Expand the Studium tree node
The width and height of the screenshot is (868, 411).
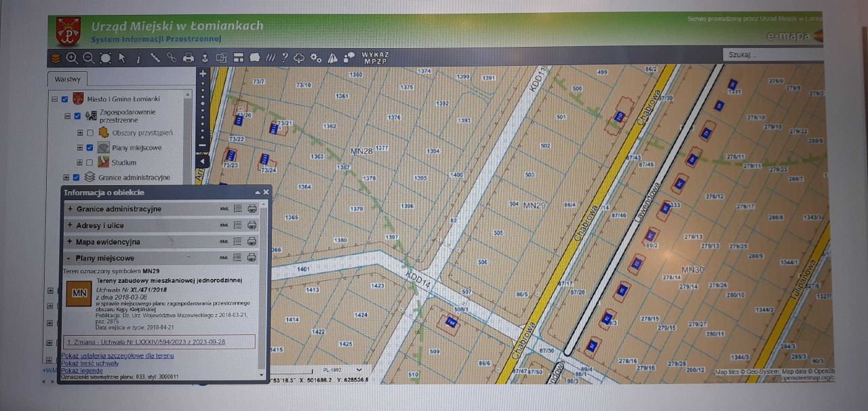coord(80,163)
